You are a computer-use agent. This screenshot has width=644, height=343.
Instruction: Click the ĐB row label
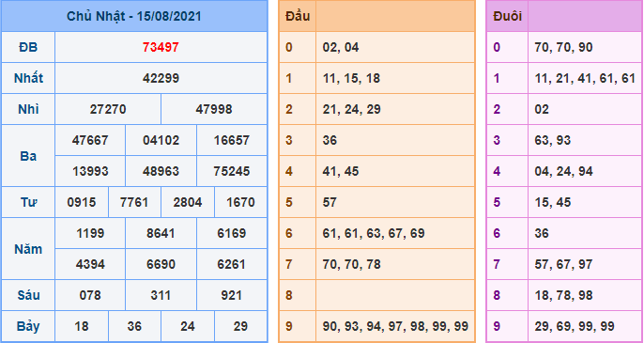pyautogui.click(x=28, y=47)
